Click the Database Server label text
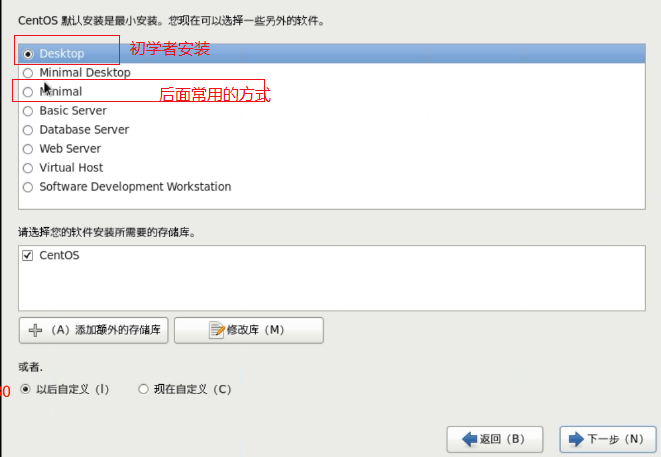The image size is (661, 457). (84, 129)
